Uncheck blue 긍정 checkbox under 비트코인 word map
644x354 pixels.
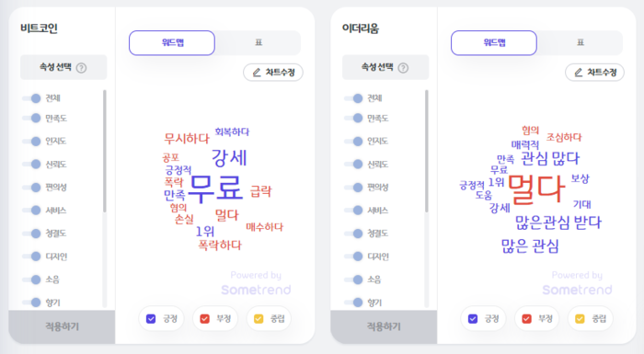click(151, 319)
